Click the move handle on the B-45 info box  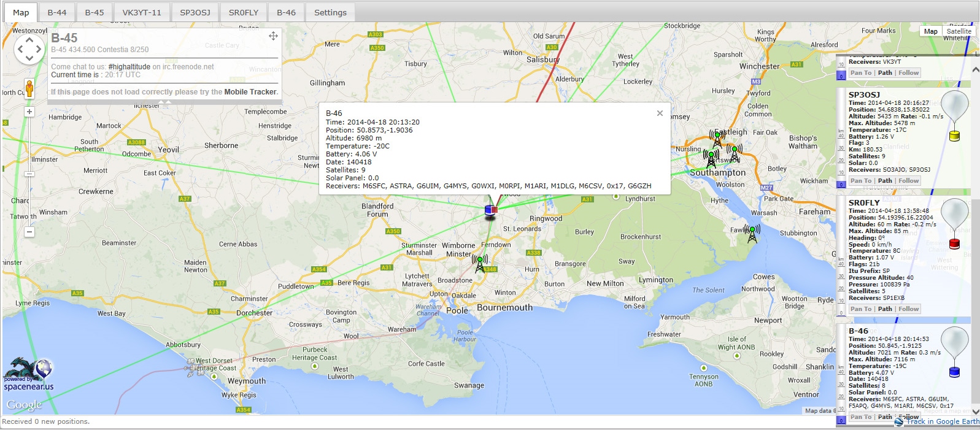coord(273,36)
